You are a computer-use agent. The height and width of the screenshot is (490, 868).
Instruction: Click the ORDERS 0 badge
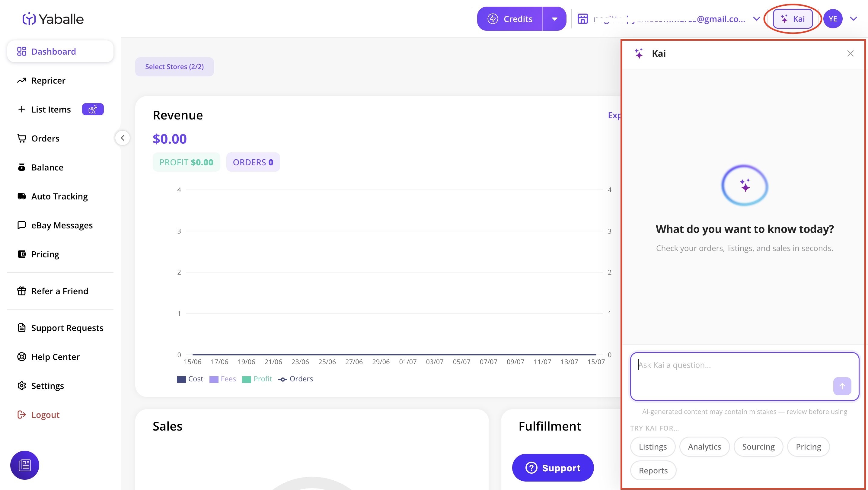point(253,162)
